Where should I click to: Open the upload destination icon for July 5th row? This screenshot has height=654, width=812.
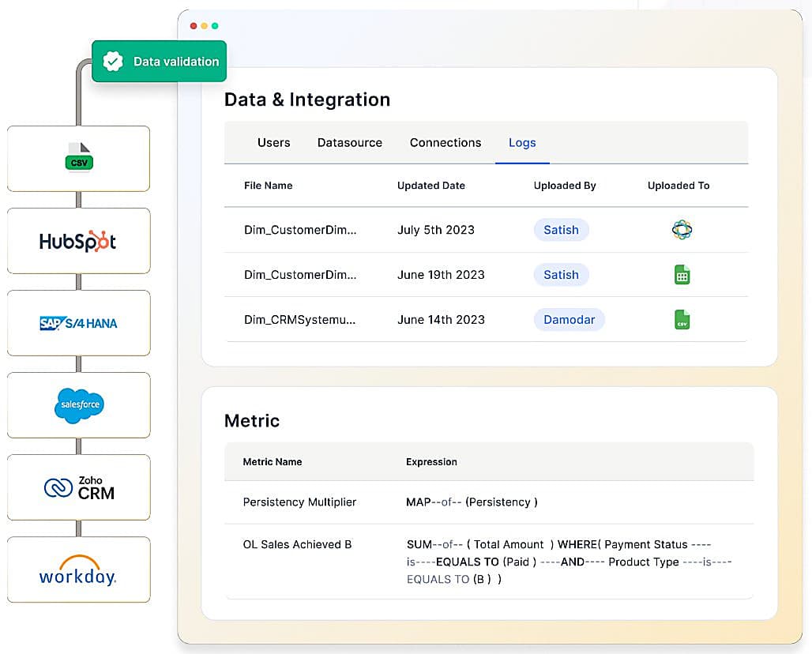tap(682, 229)
